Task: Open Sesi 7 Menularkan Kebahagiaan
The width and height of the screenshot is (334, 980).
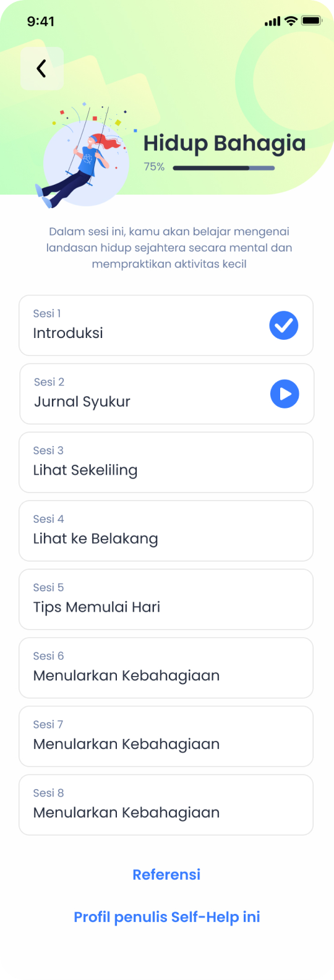Action: (x=166, y=737)
